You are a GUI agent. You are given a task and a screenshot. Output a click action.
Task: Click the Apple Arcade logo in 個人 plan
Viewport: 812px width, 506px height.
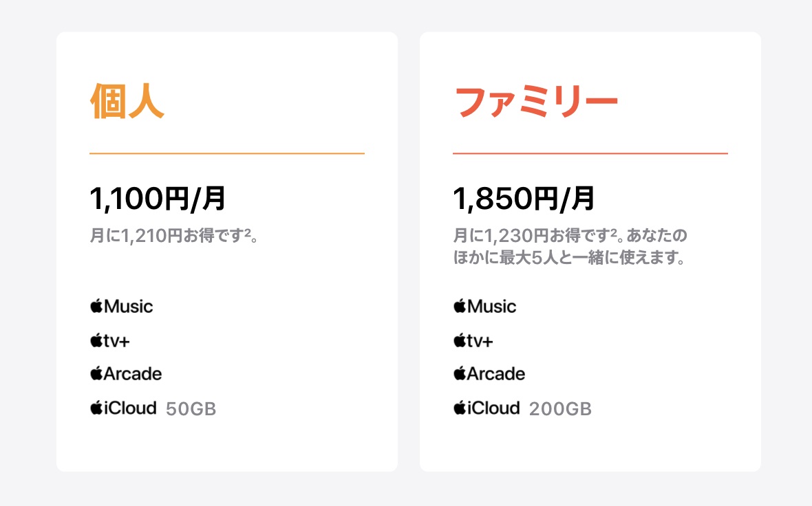tap(126, 374)
